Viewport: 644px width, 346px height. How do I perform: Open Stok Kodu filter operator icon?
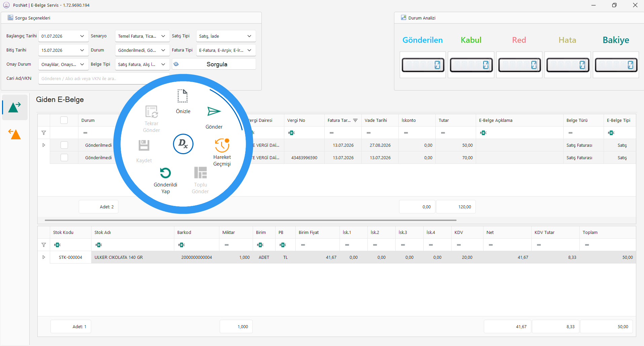tap(57, 245)
